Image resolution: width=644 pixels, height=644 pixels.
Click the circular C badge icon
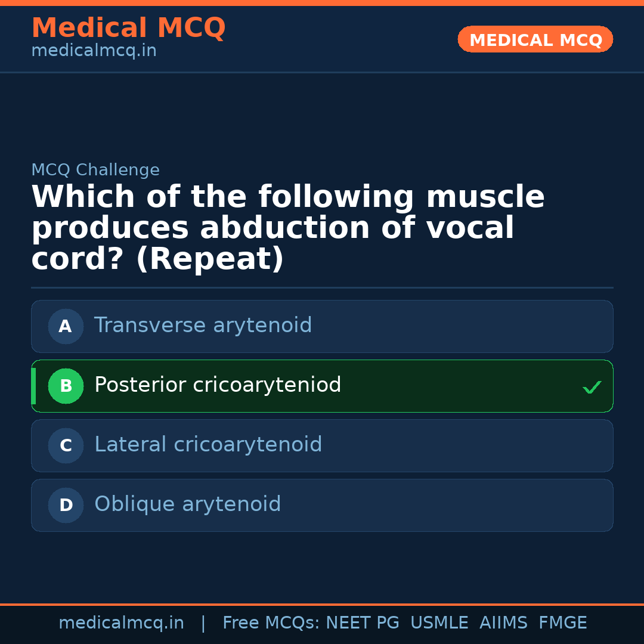[66, 445]
